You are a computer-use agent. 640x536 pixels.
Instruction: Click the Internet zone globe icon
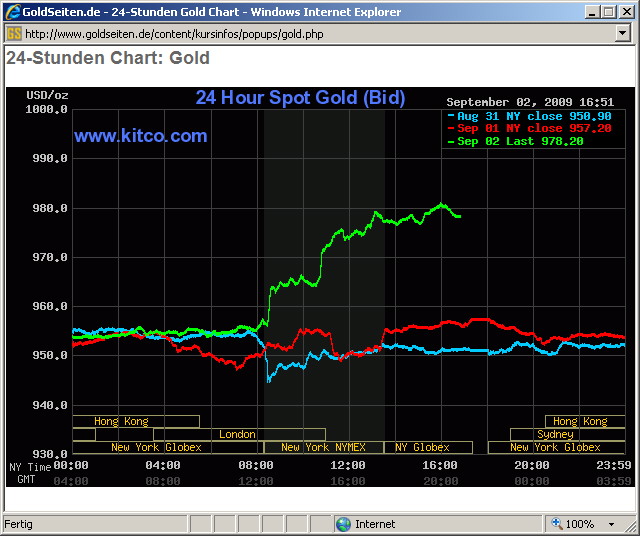tap(343, 524)
